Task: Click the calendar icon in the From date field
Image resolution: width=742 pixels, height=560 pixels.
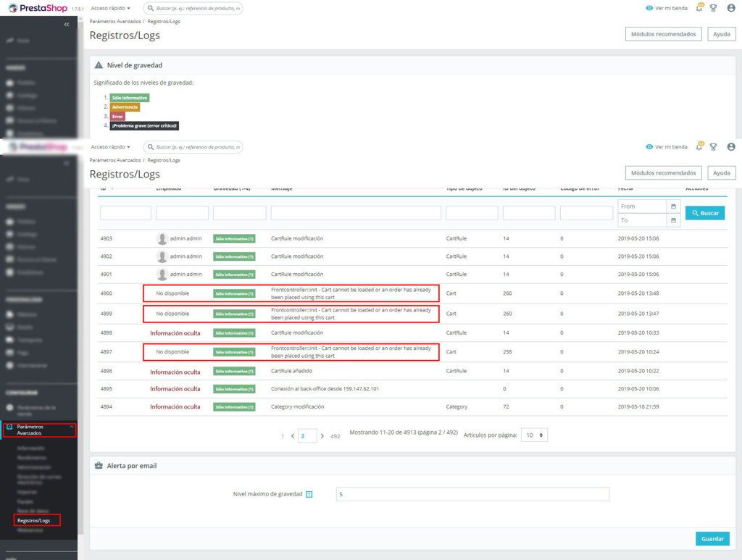Action: point(673,206)
